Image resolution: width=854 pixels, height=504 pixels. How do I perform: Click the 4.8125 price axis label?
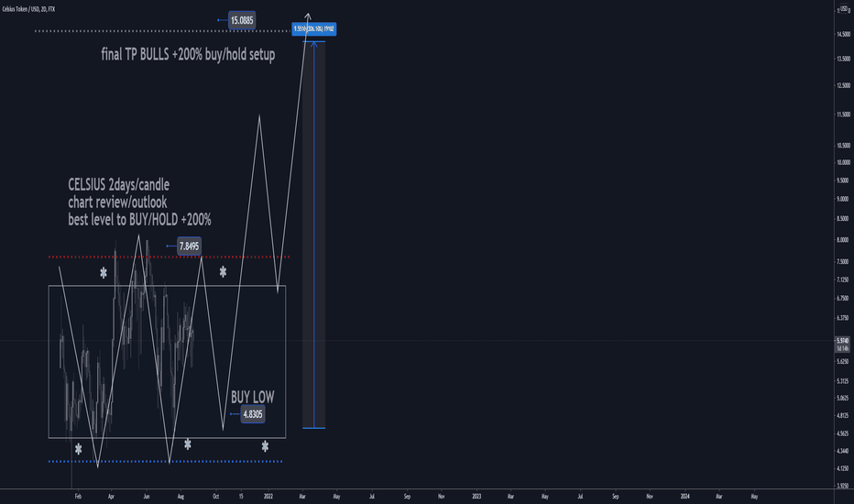tap(843, 415)
